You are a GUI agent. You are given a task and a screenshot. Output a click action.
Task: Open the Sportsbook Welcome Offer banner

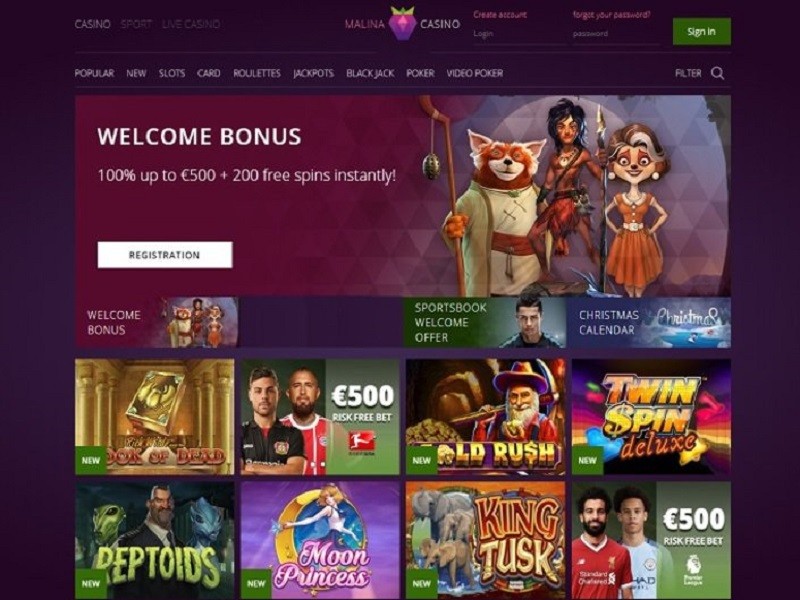point(485,322)
